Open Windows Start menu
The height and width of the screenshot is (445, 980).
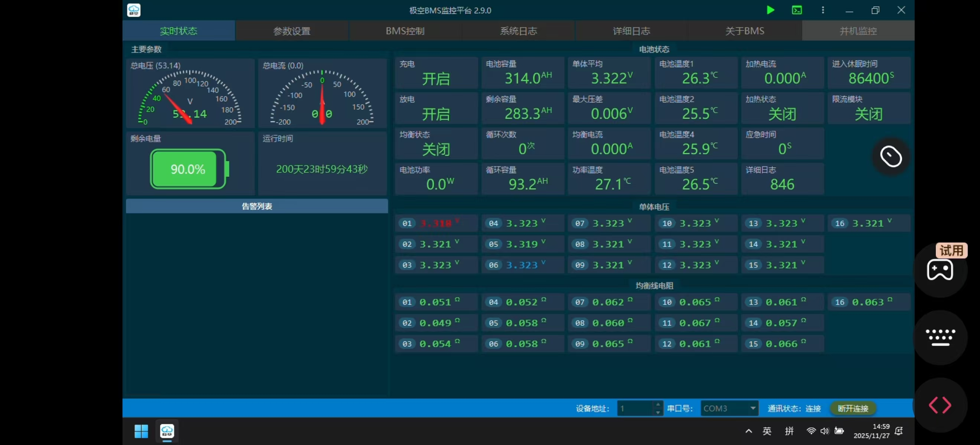pos(141,431)
